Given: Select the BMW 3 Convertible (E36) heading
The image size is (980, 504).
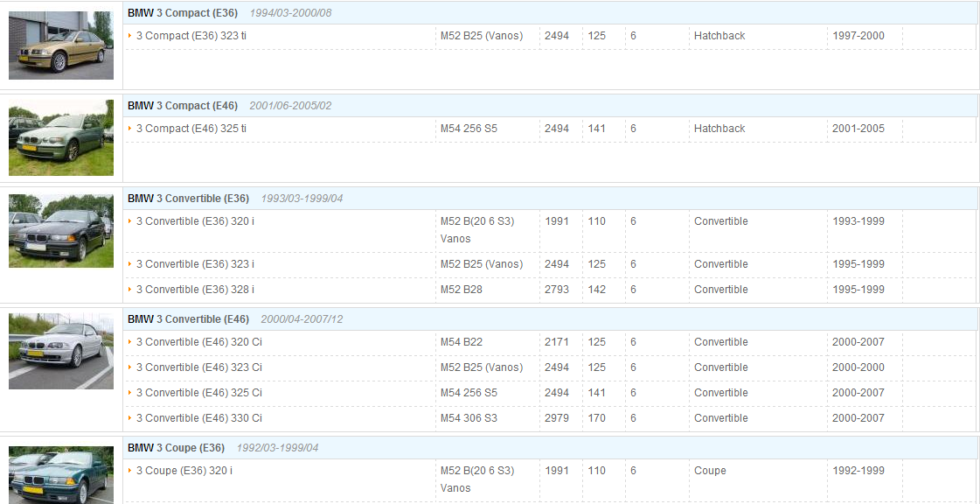Looking at the screenshot, I should click(188, 199).
